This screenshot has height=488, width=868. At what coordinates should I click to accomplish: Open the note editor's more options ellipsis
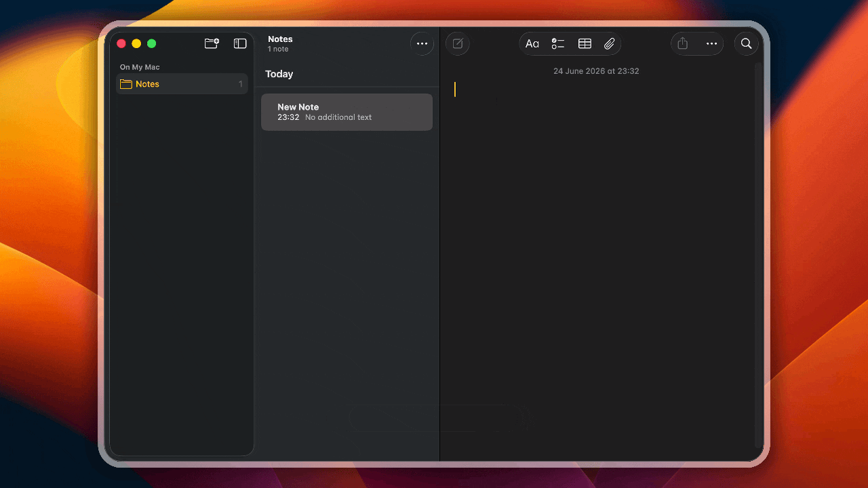pos(711,43)
